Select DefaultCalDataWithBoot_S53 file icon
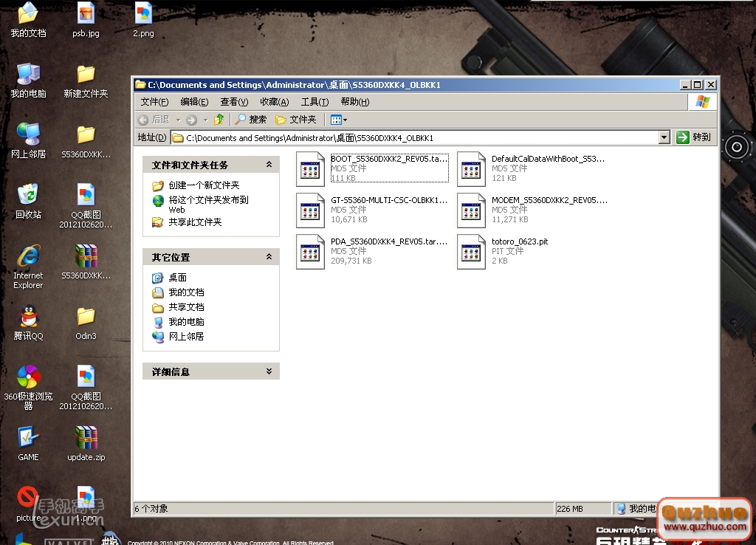The width and height of the screenshot is (756, 545). (x=471, y=169)
